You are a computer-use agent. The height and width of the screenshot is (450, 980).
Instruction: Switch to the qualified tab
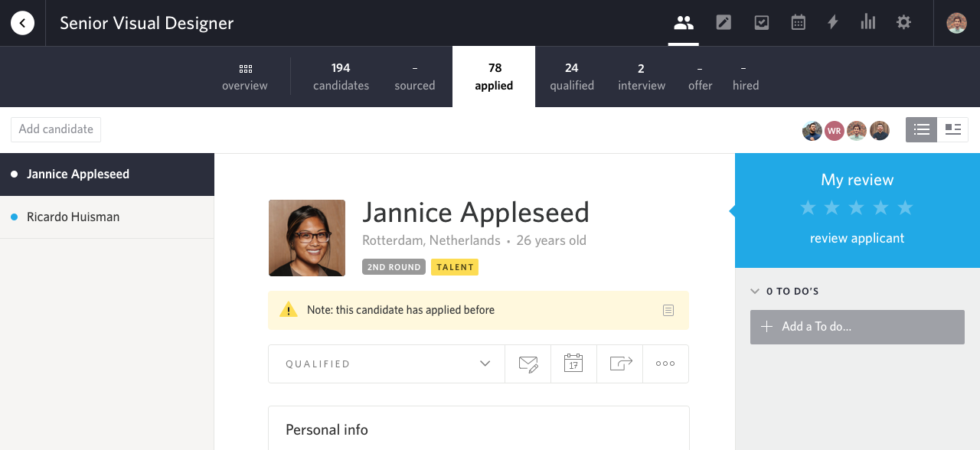[572, 77]
